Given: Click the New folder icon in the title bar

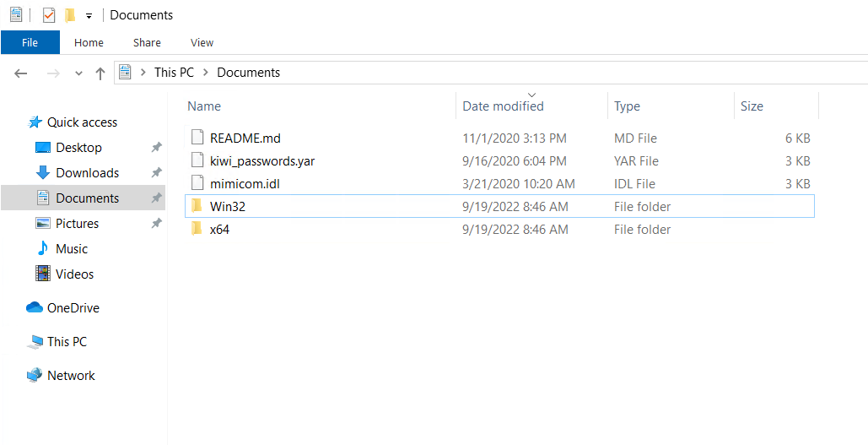Looking at the screenshot, I should tap(70, 15).
